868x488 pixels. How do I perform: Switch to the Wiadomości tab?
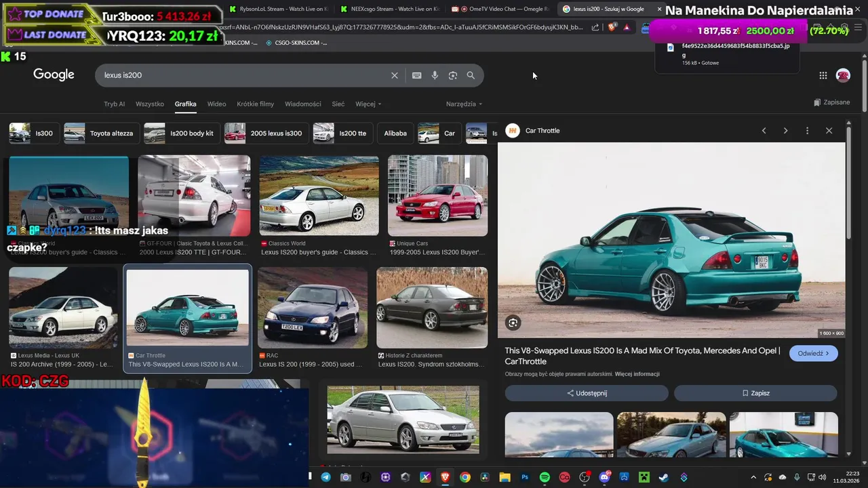[303, 104]
